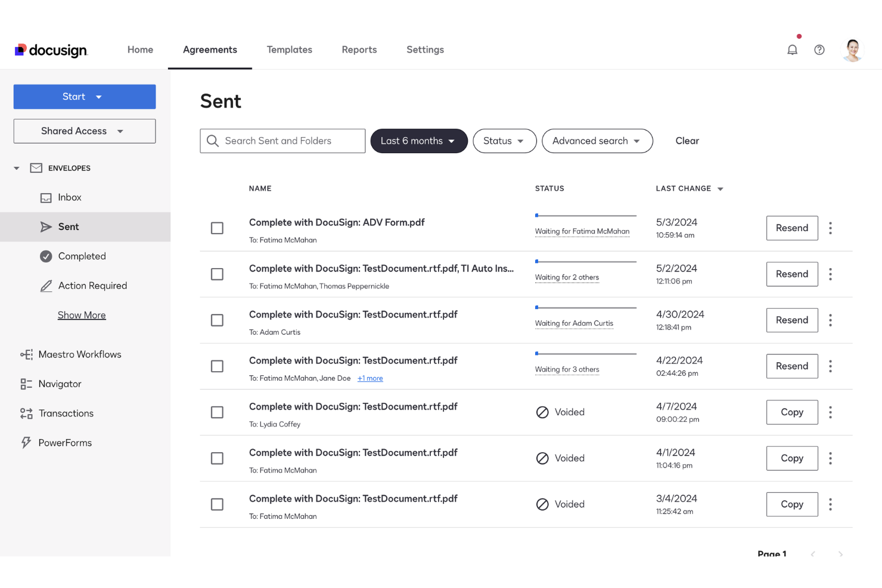Open the Agreements tab
The image size is (882, 588).
click(210, 50)
